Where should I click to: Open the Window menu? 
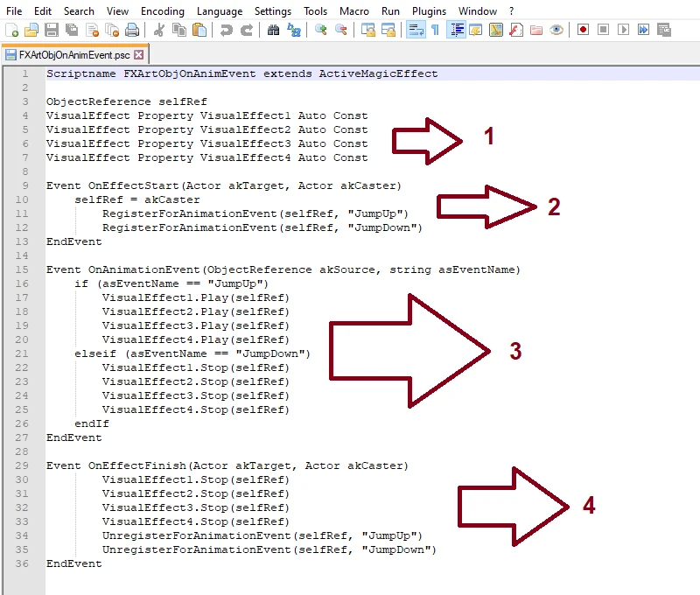click(478, 11)
